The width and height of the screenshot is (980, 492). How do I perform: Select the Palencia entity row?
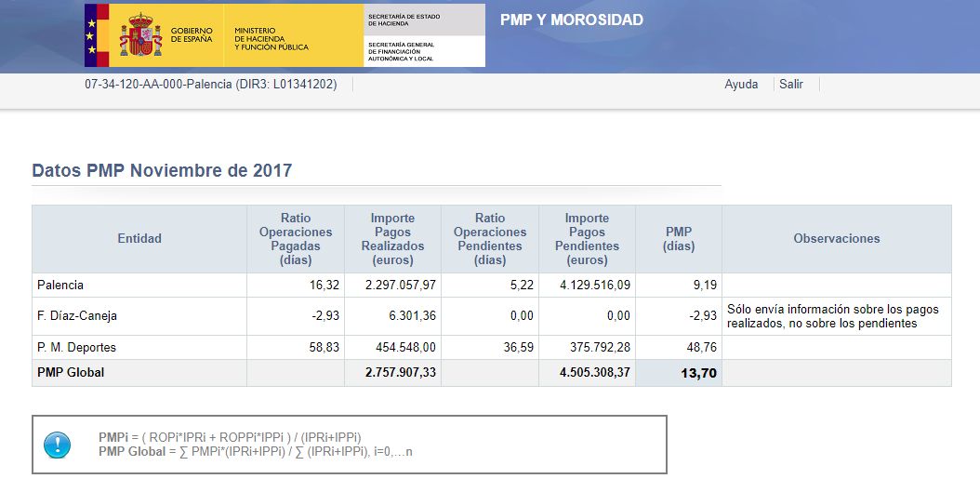point(60,285)
